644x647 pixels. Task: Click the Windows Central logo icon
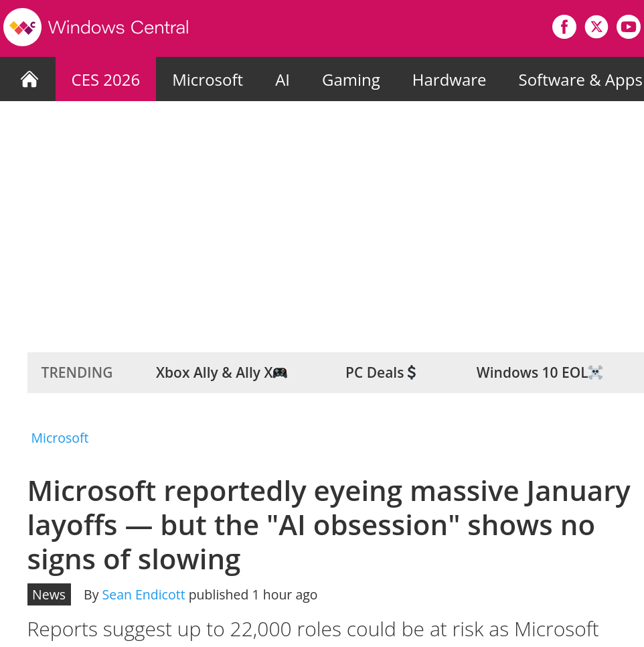point(22,27)
